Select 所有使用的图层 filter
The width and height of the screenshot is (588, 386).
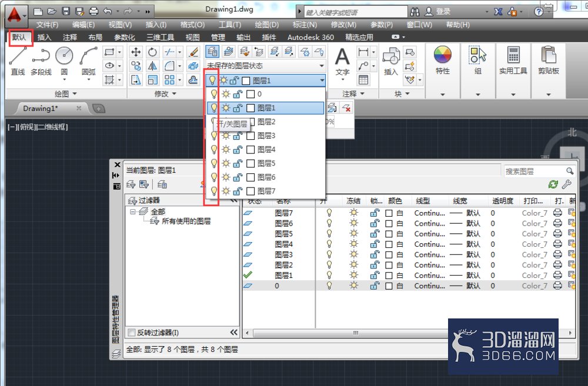[186, 221]
